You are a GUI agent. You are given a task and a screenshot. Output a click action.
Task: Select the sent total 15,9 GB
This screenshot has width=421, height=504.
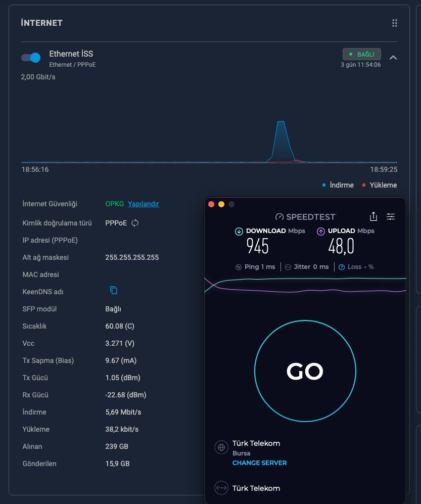[117, 464]
